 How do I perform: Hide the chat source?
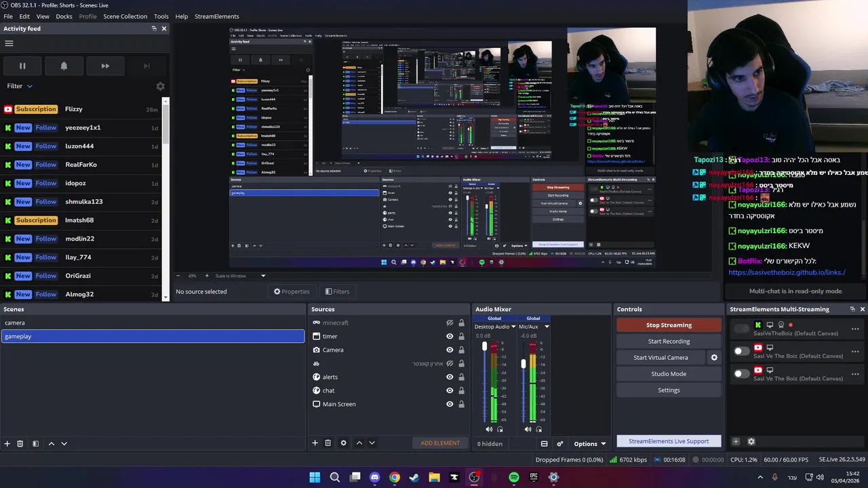[x=450, y=390]
